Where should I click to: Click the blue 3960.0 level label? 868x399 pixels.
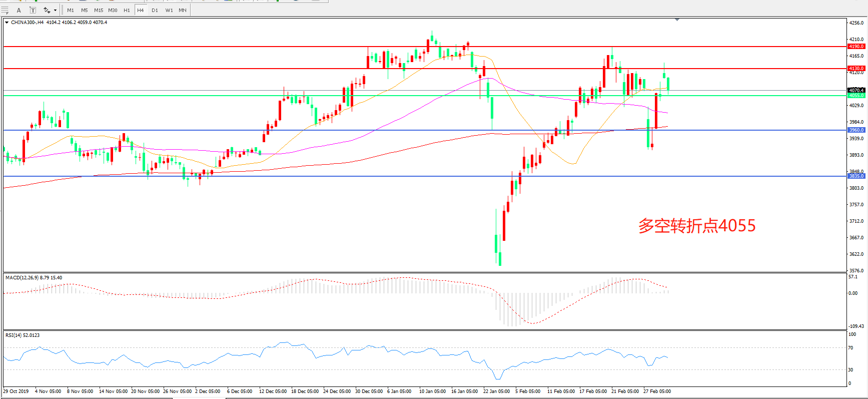tap(856, 130)
